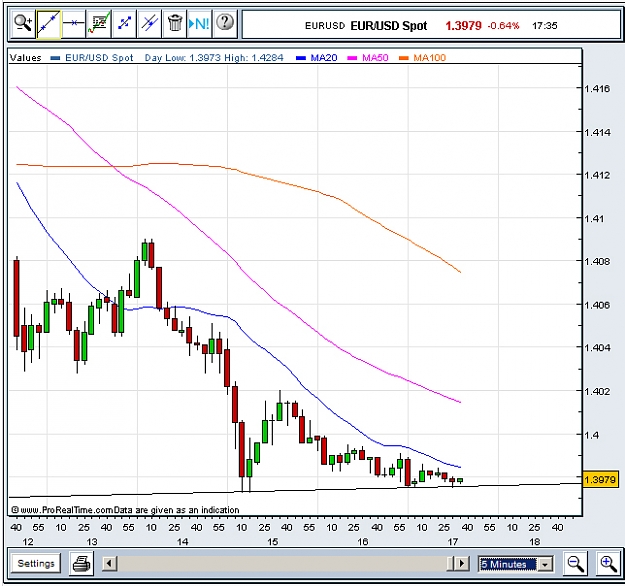The height and width of the screenshot is (586, 625).
Task: Click the MA100 legend label
Action: point(429,58)
